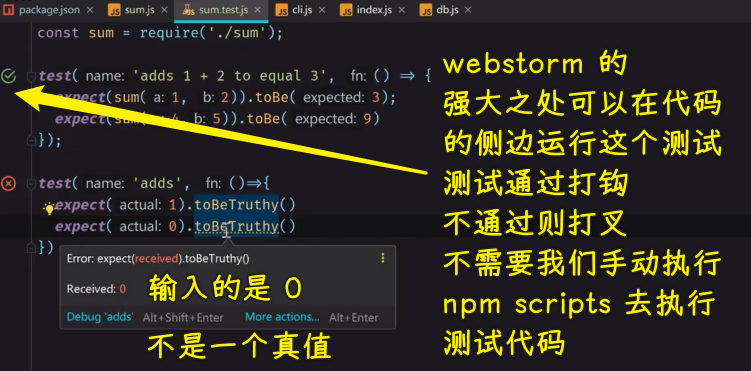Click the red failed-test gutter icon
This screenshot has height=371, width=751.
tap(9, 183)
